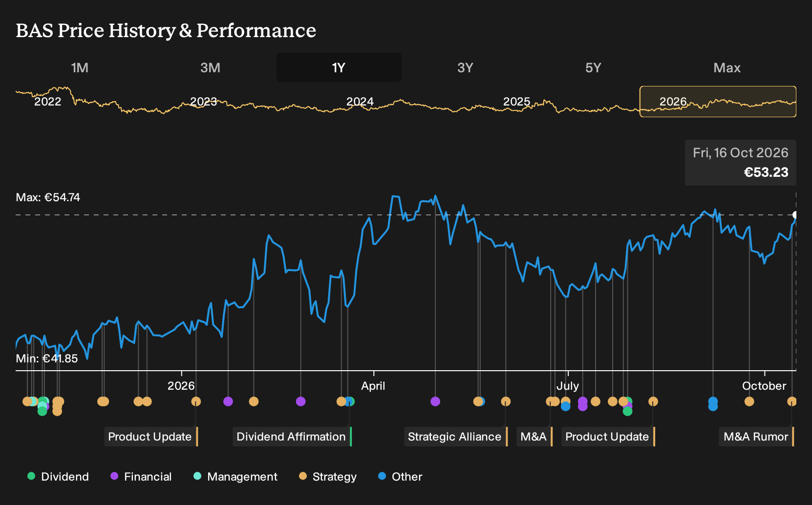Select the 1M time range tab

pos(80,68)
